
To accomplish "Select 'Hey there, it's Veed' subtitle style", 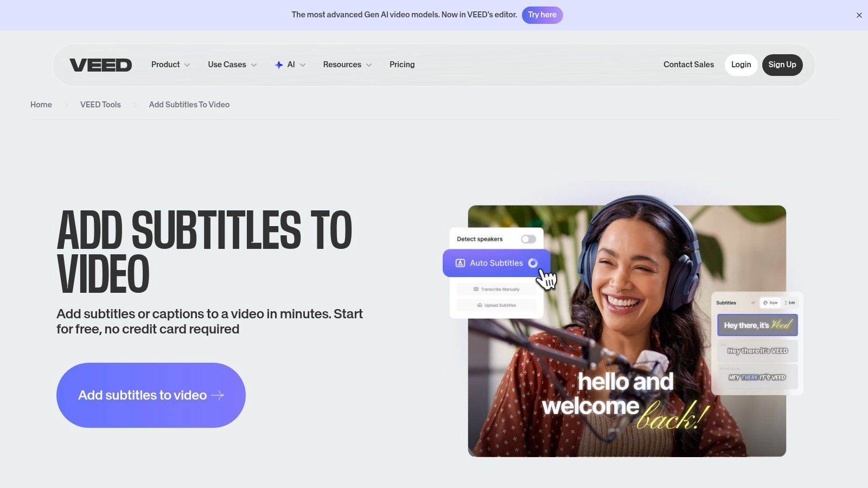I will point(757,325).
